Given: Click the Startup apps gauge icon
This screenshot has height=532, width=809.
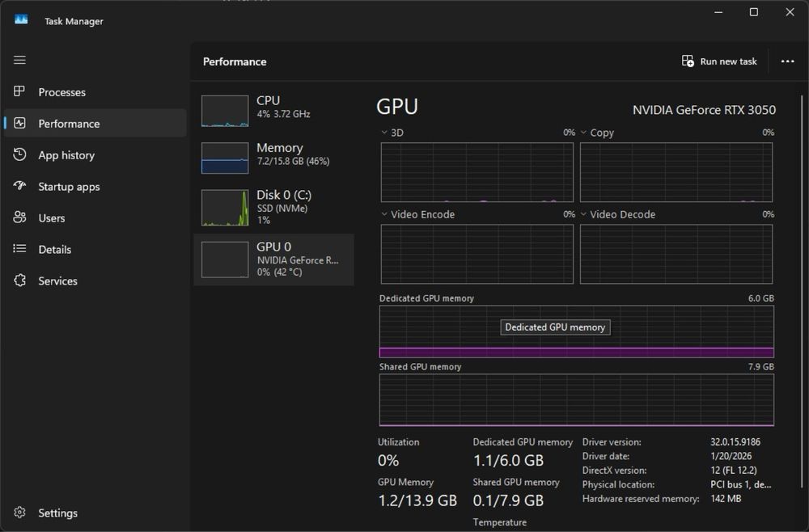Looking at the screenshot, I should click(19, 186).
